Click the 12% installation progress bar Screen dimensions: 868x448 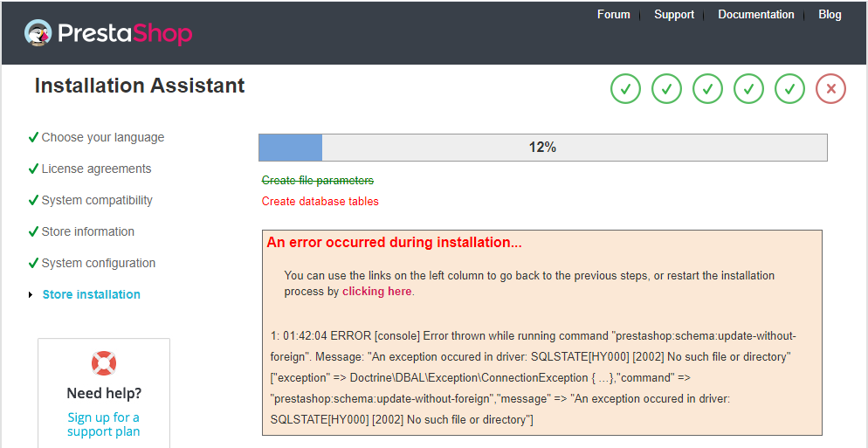pyautogui.click(x=542, y=148)
